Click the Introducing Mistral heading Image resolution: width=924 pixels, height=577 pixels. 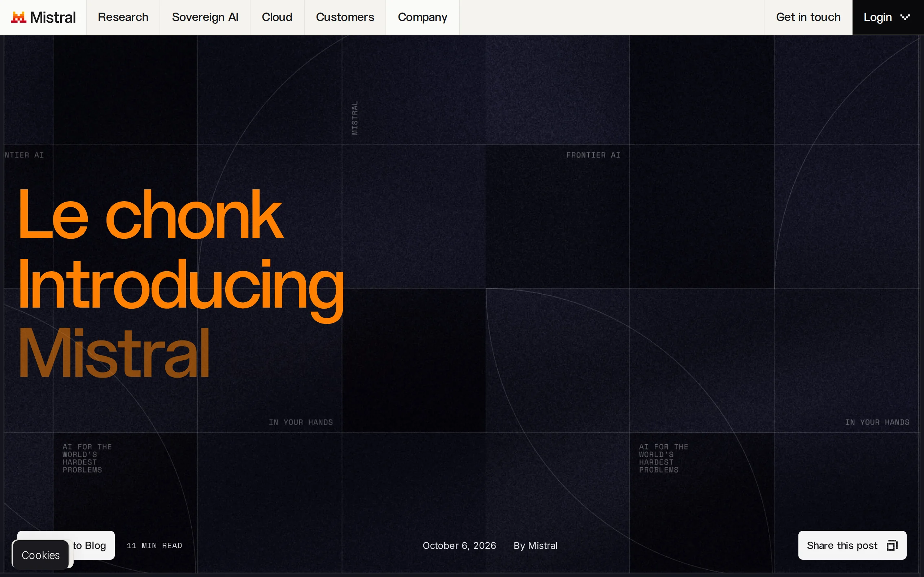[x=181, y=319]
